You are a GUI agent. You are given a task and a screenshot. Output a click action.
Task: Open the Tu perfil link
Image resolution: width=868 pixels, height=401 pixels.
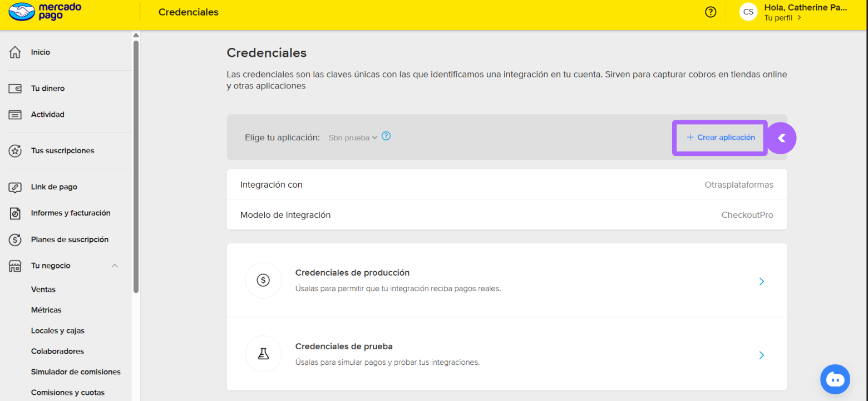782,17
